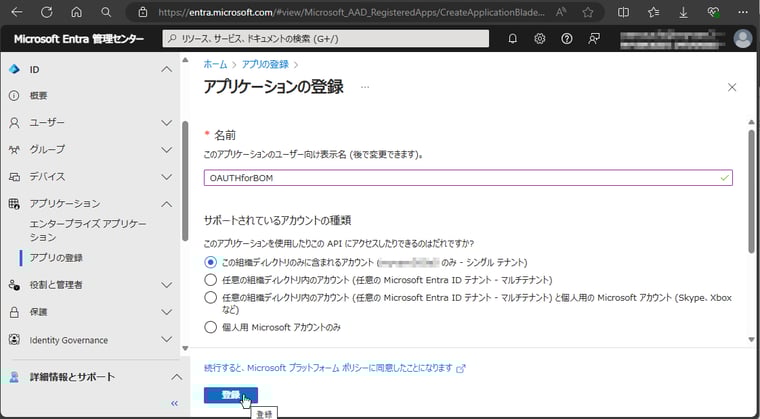Add page to favorites with star icon
Viewport: 760px width, 419px height.
pos(588,12)
